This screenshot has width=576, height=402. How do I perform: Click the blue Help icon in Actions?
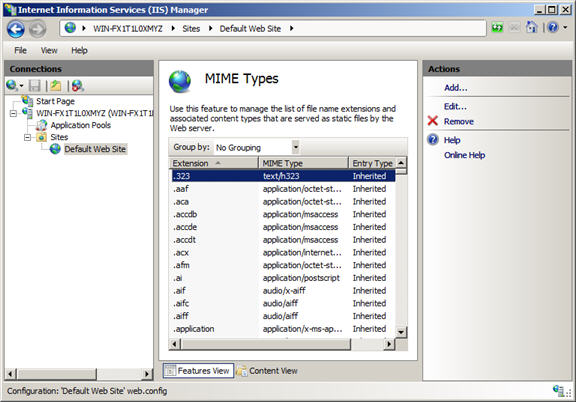click(433, 139)
